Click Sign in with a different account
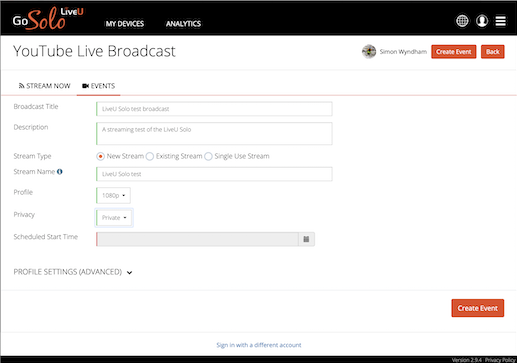This screenshot has width=517, height=363. [x=259, y=345]
